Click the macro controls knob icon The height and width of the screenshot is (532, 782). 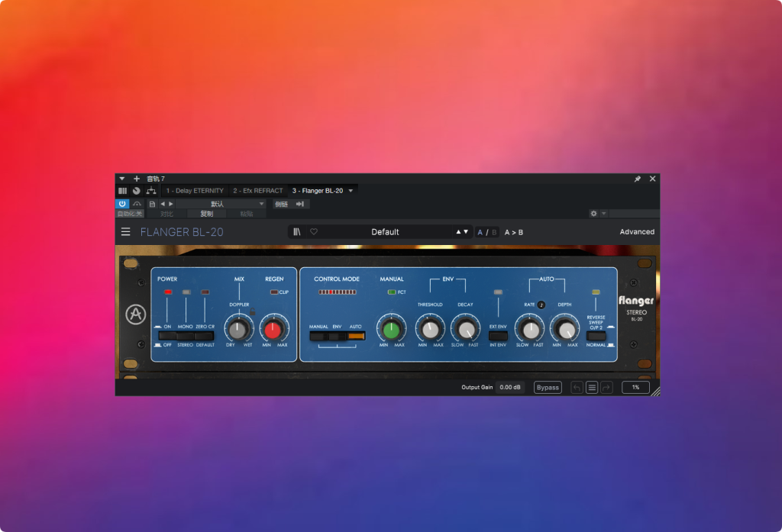click(136, 191)
